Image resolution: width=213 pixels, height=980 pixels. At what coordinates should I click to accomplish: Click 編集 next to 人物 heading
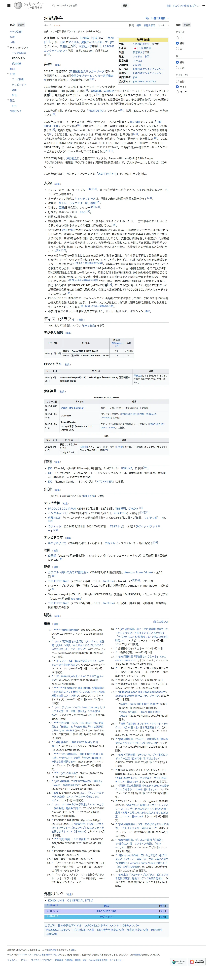point(57,184)
